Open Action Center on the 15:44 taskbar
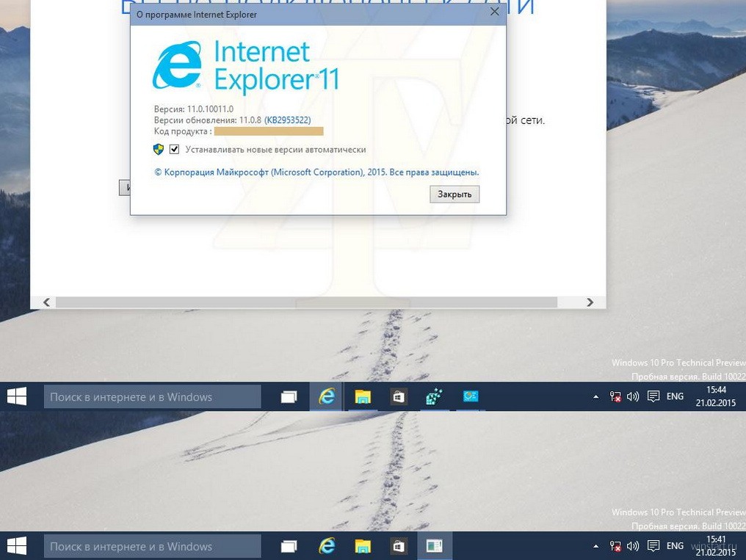746x560 pixels. (653, 396)
